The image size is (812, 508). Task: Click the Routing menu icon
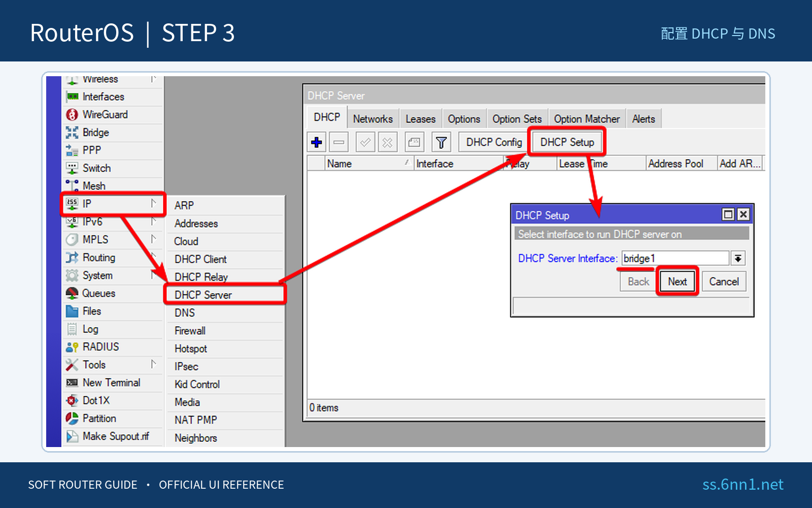pyautogui.click(x=73, y=258)
